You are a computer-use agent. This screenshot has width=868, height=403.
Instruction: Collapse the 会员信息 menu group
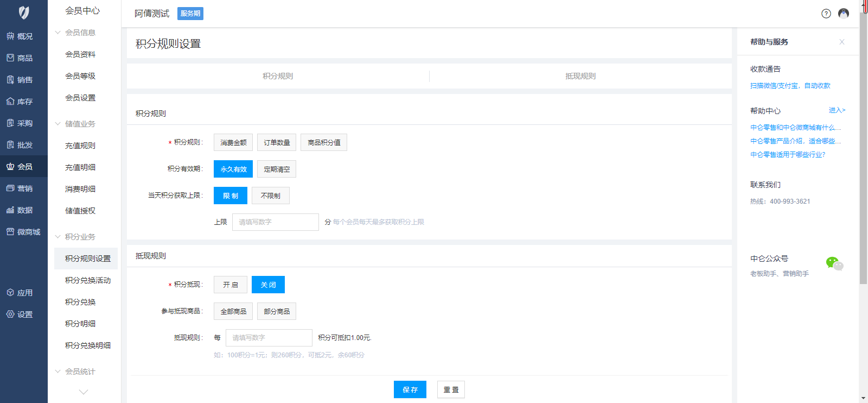58,33
